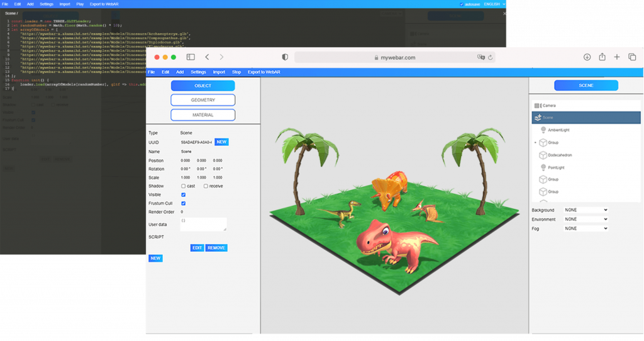
Task: Open the Export to WebAR menu
Action: pos(263,72)
